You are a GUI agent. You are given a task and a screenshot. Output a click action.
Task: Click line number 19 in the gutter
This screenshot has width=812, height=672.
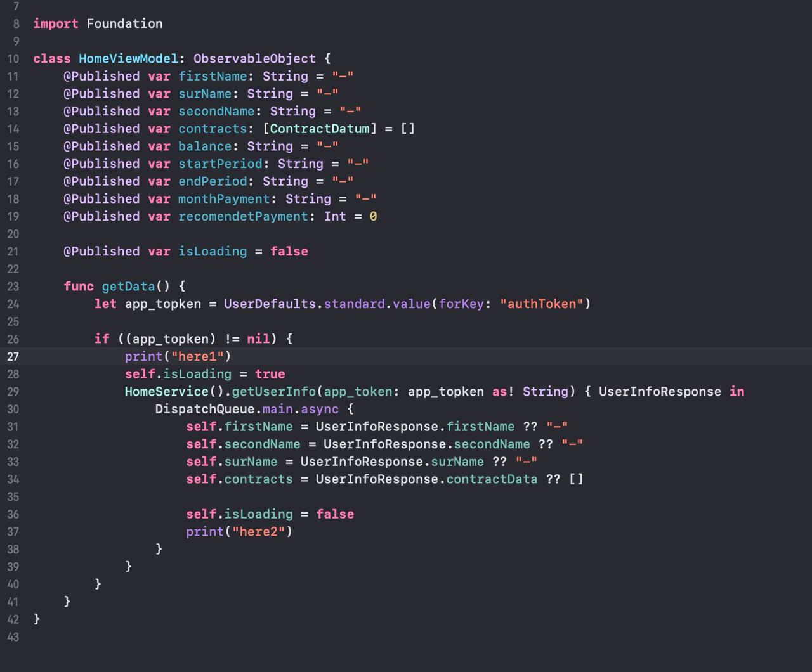(13, 217)
